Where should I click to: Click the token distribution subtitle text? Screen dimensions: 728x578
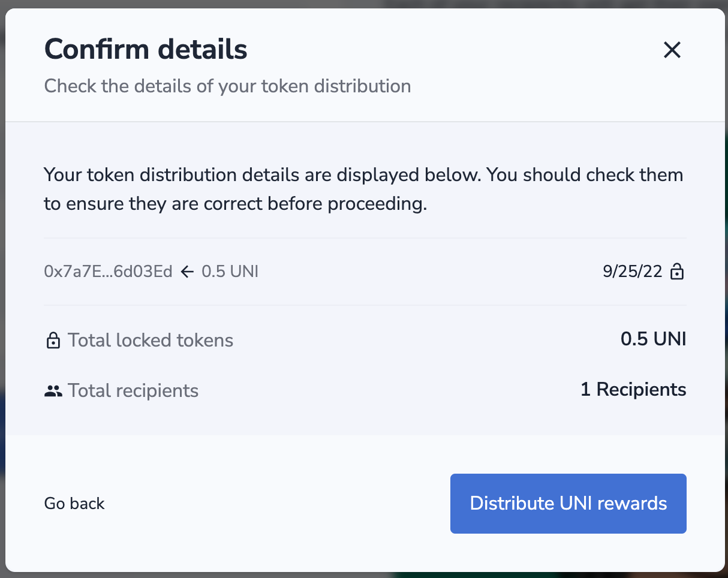[227, 86]
